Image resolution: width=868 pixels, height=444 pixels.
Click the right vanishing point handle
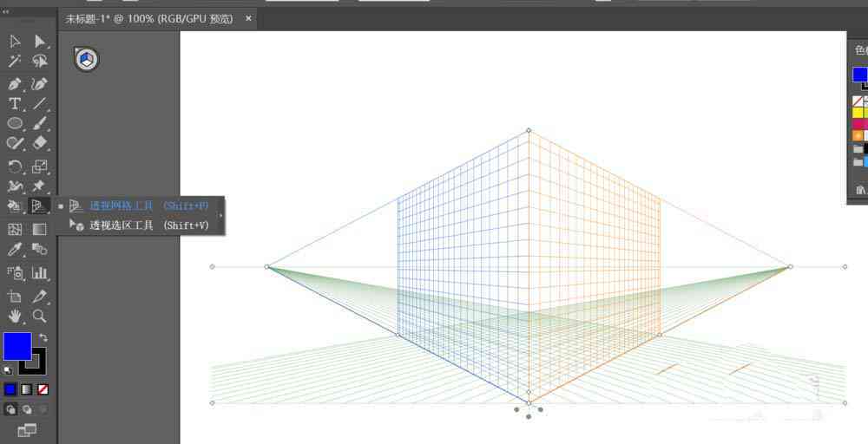791,266
